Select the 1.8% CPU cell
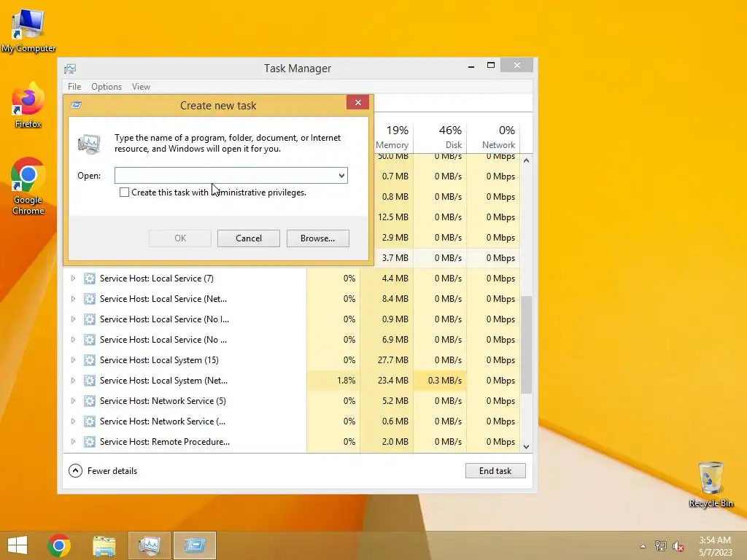Image resolution: width=747 pixels, height=560 pixels. [333, 381]
